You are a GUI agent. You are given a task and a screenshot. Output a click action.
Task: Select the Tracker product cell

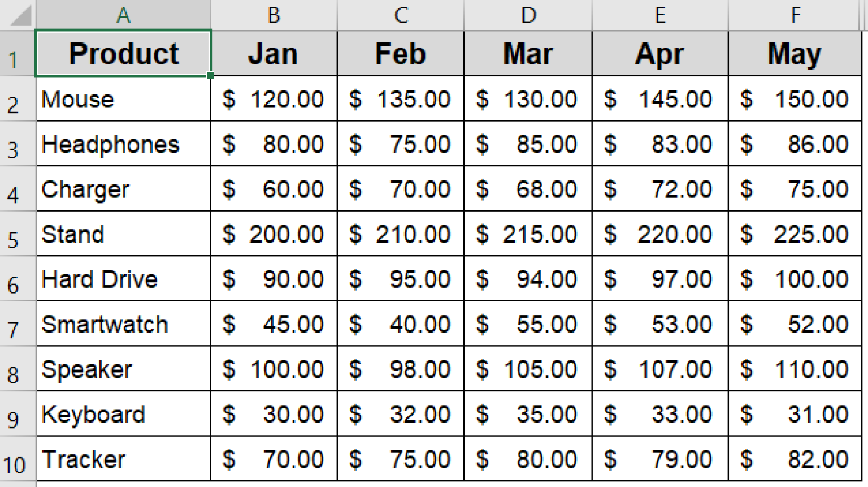pyautogui.click(x=123, y=459)
